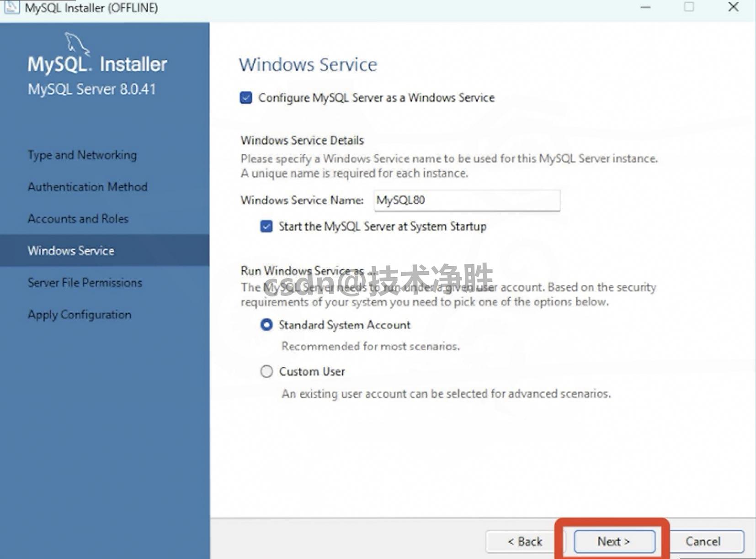756x559 pixels.
Task: Click the MySQL Installer title bar icon
Action: tap(12, 7)
